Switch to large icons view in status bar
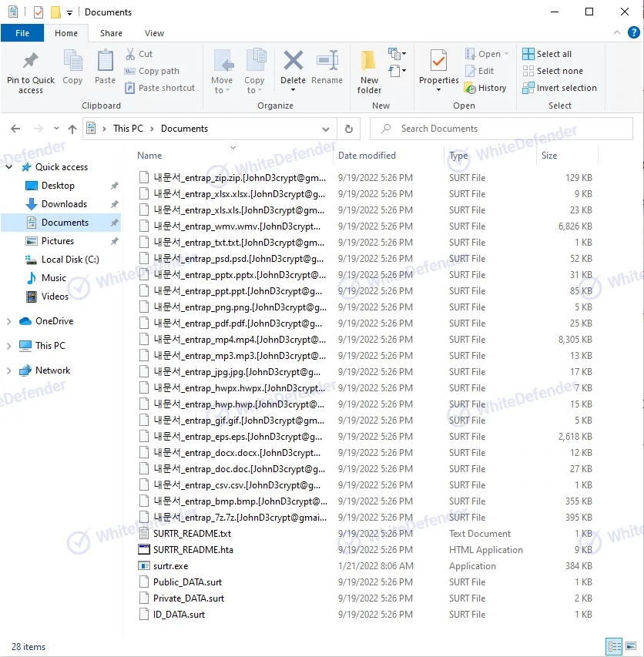Image resolution: width=644 pixels, height=657 pixels. [632, 647]
